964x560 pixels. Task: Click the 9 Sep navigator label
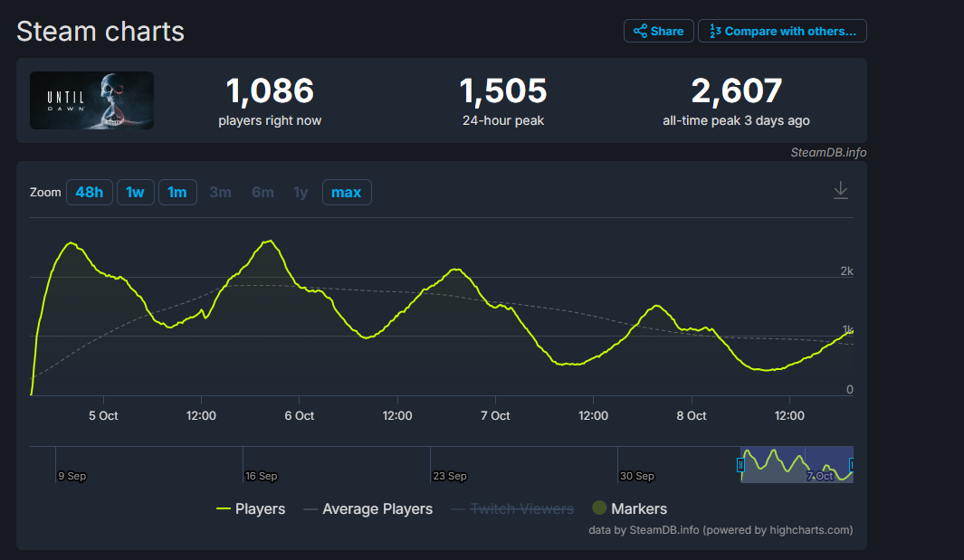[72, 476]
